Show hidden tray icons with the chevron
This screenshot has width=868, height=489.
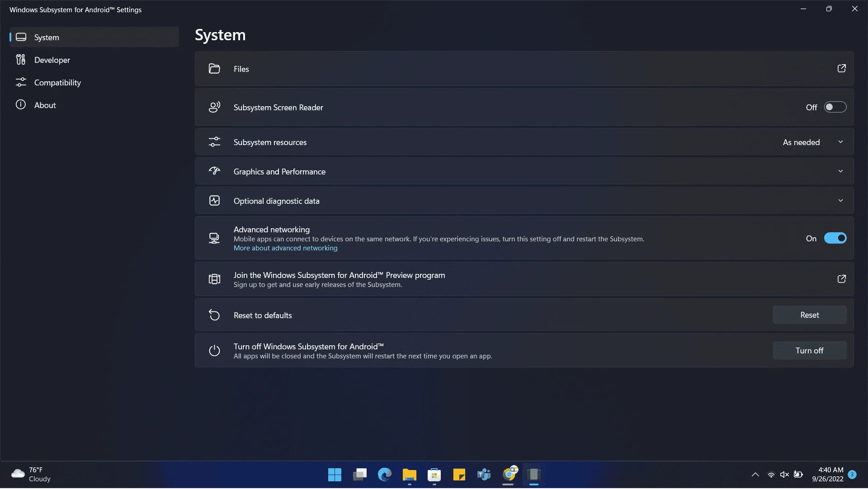(755, 475)
